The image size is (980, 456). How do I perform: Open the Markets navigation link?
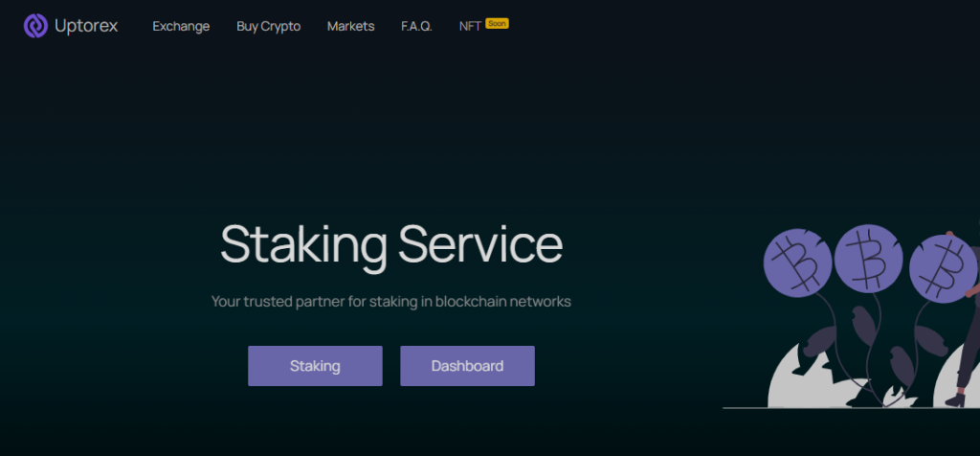[x=350, y=26]
